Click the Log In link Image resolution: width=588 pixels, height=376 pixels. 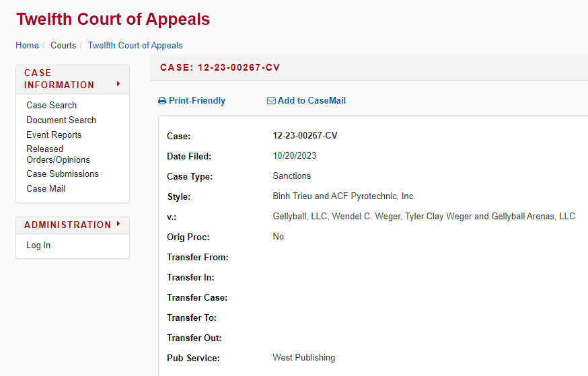click(x=38, y=245)
